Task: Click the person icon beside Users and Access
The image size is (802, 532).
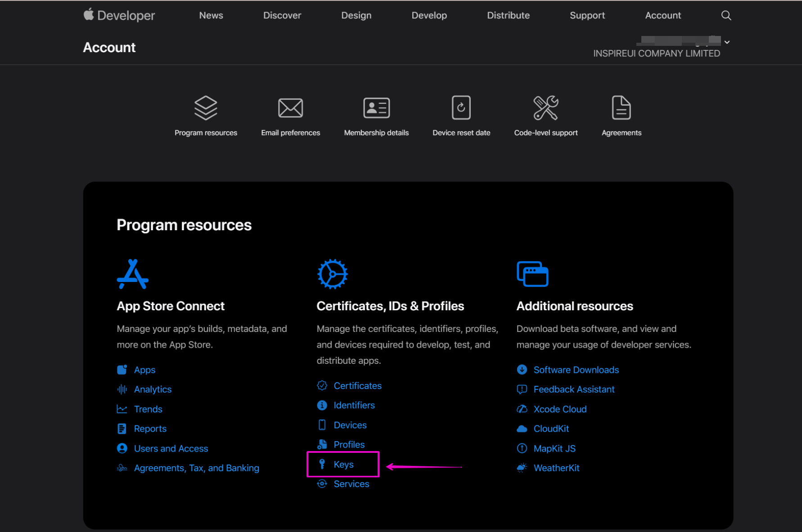Action: point(122,448)
